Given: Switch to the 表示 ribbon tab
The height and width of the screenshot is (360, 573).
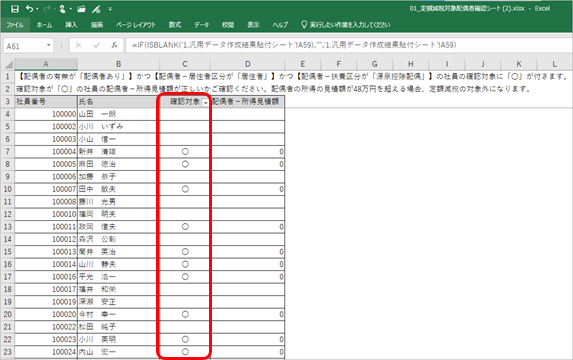Looking at the screenshot, I should (253, 25).
